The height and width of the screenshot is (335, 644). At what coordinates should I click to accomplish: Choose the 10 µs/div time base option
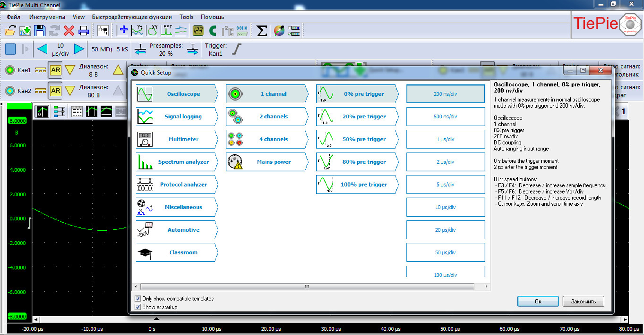click(445, 207)
